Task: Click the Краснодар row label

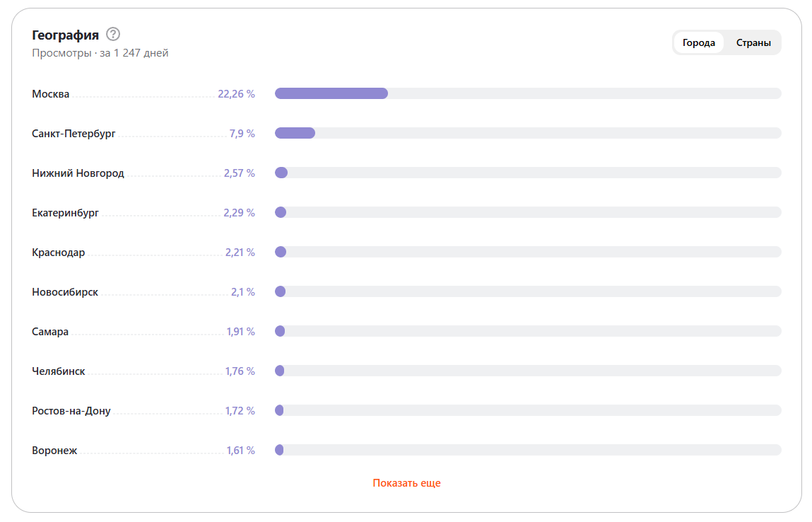Action: tap(59, 253)
